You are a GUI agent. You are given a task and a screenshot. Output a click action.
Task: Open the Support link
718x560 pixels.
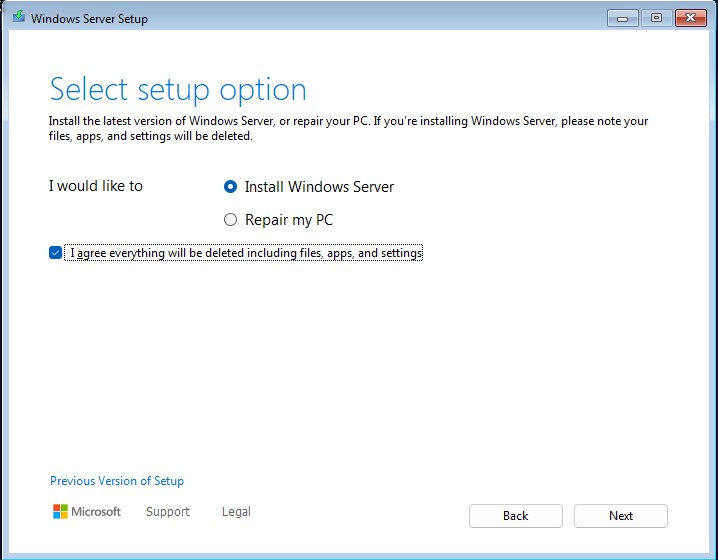coord(167,512)
